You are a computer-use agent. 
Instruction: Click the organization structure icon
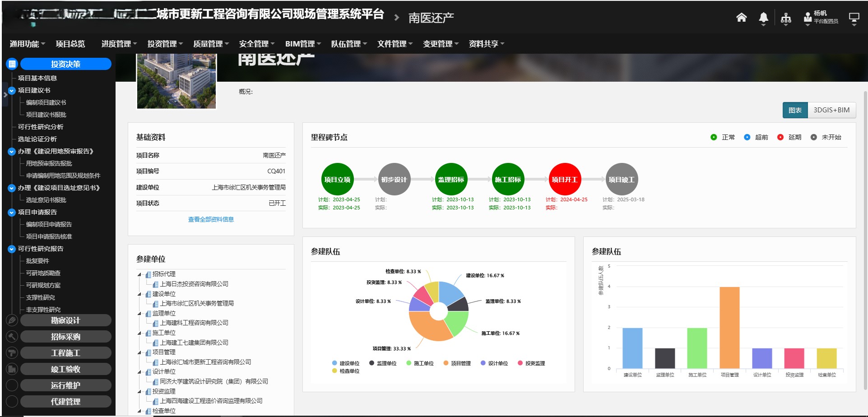tap(786, 18)
